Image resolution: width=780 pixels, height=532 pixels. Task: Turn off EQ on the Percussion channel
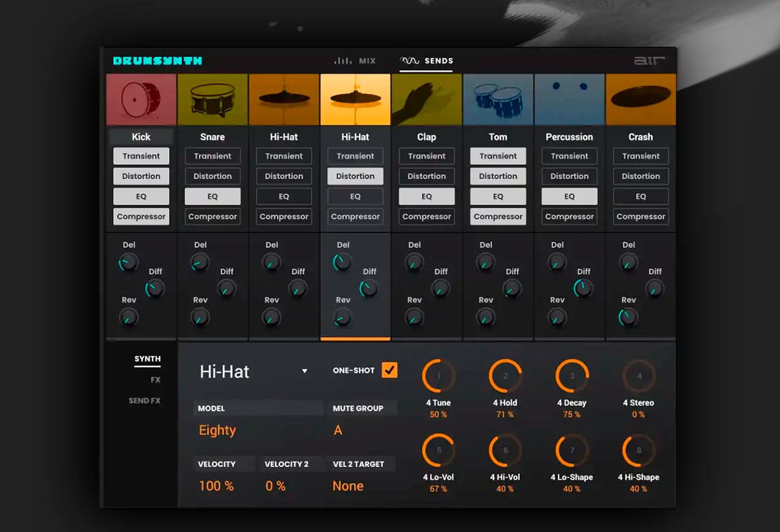(569, 196)
